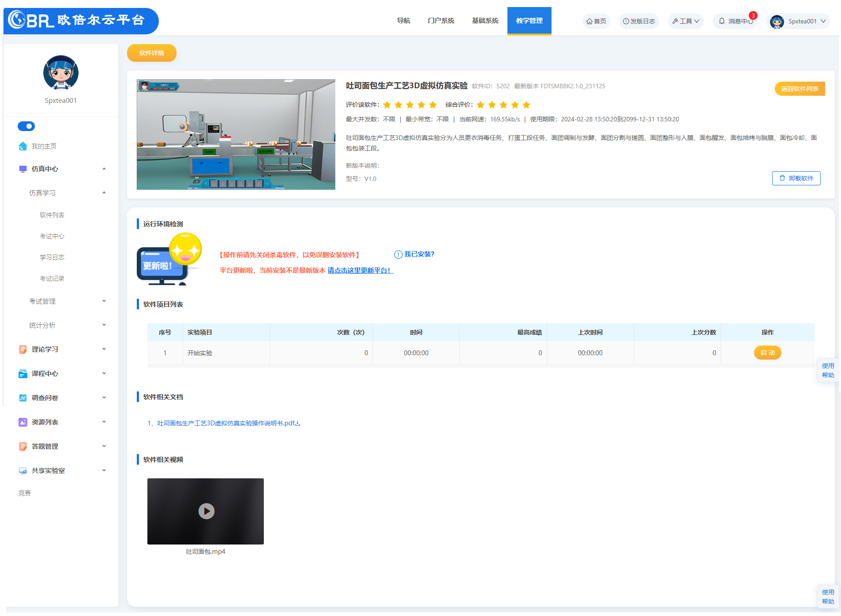This screenshot has width=841, height=616.
Task: Switch to the 基础系统 top tab
Action: click(485, 21)
